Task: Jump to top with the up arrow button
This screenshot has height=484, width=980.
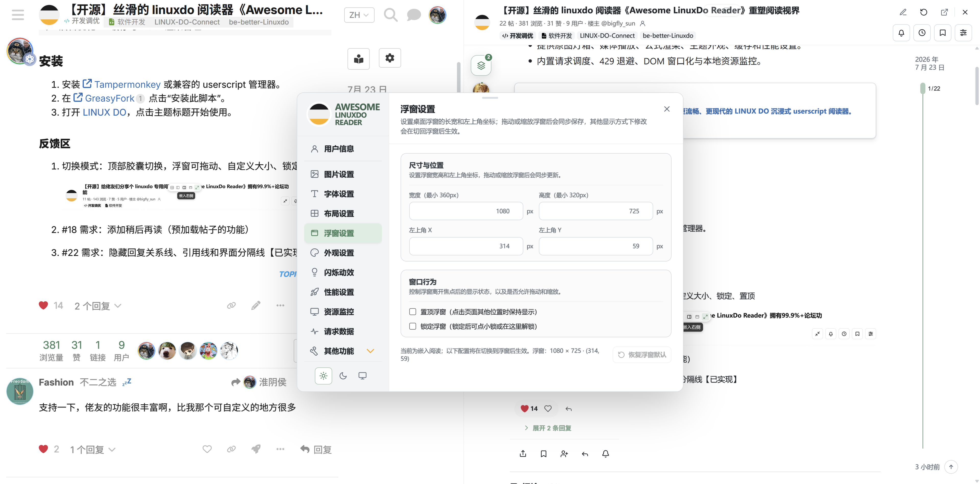Action: coord(951,467)
